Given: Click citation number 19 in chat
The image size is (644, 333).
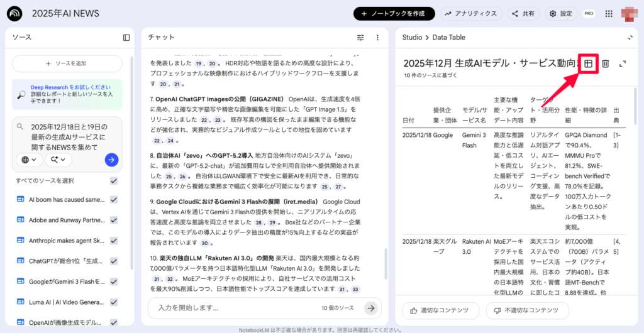Looking at the screenshot, I should [x=199, y=63].
